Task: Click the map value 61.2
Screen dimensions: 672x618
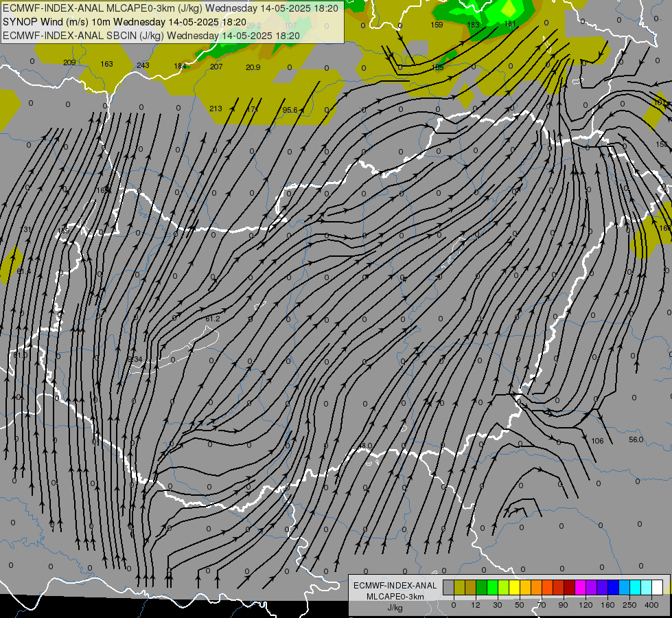Action: [213, 319]
